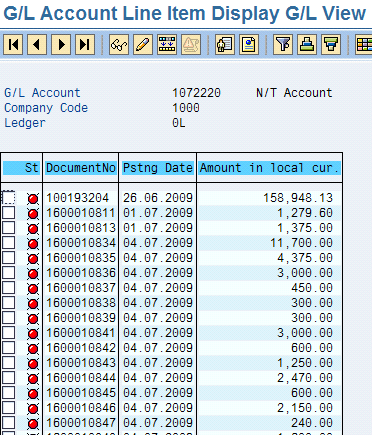Click red status icon for 1600010845

point(33,394)
